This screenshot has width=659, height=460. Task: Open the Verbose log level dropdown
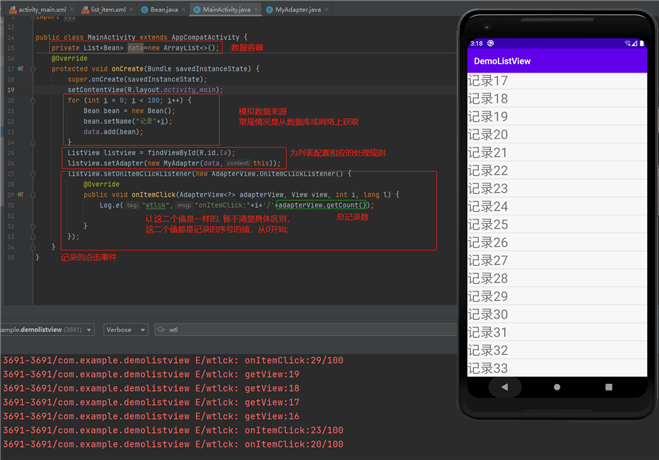click(126, 330)
